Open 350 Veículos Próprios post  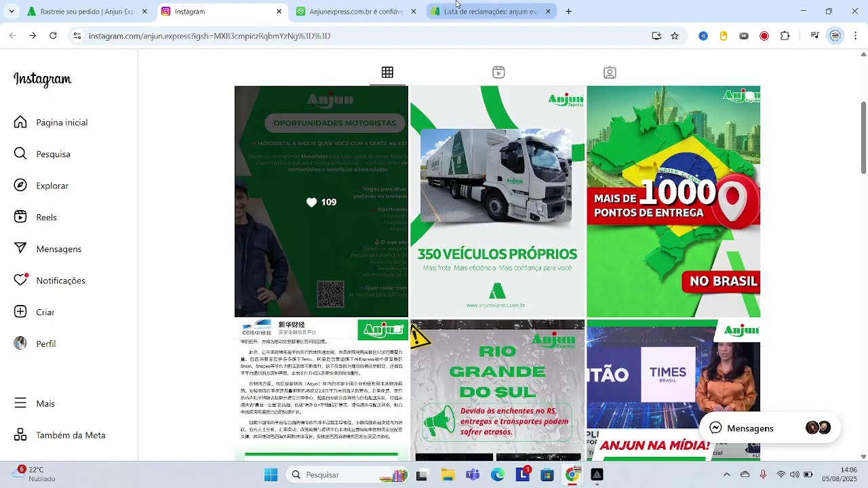pyautogui.click(x=497, y=201)
